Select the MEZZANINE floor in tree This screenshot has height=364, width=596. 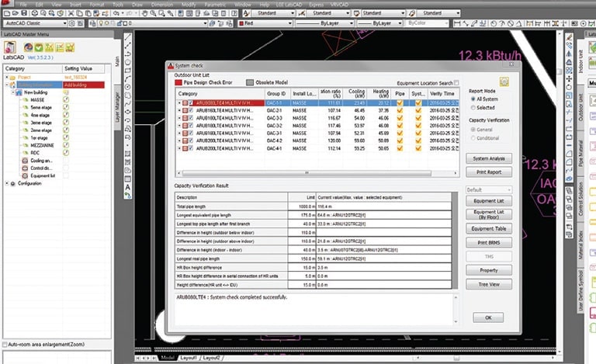43,145
